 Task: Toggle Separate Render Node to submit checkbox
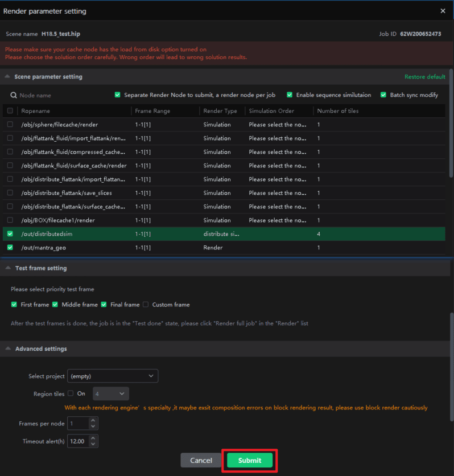[118, 95]
